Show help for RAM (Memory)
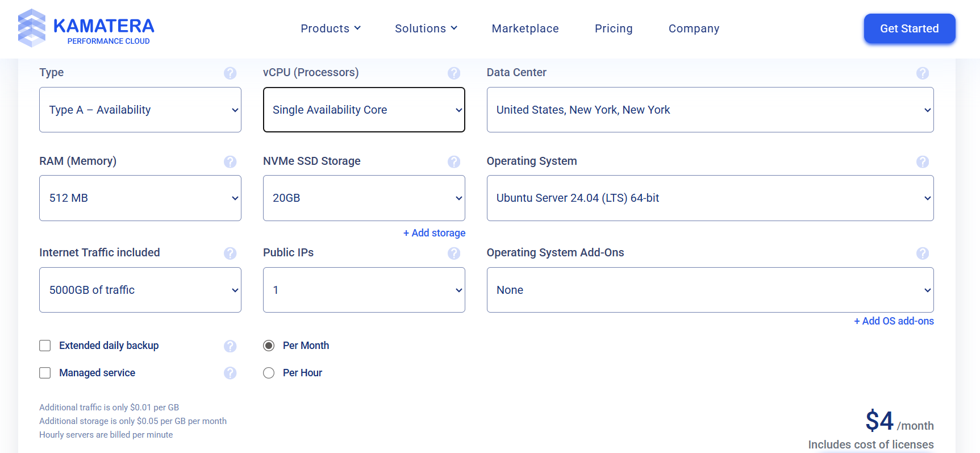Viewport: 980px width, 453px height. pyautogui.click(x=230, y=161)
